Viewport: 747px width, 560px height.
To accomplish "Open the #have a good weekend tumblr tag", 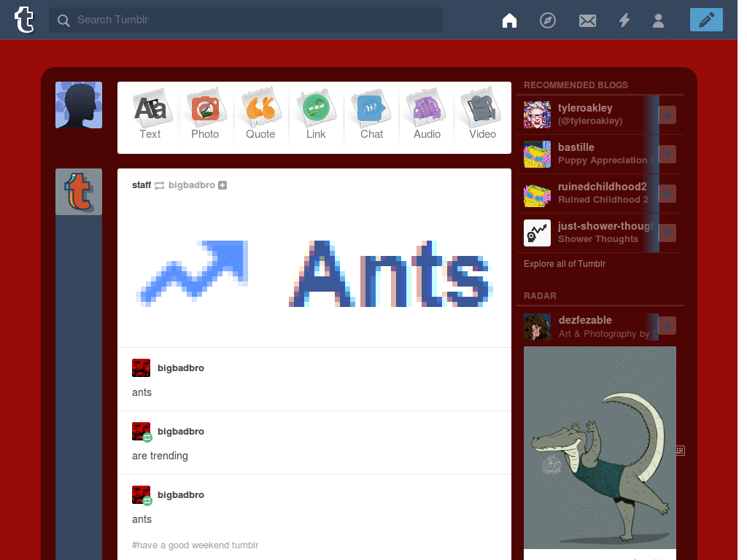I will [195, 545].
